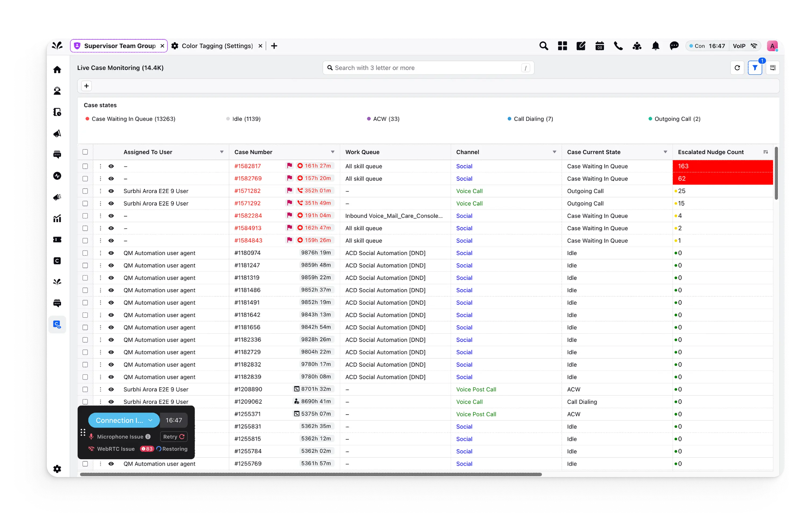The height and width of the screenshot is (527, 812).
Task: Click the Retry button for microphone issue
Action: (x=174, y=437)
